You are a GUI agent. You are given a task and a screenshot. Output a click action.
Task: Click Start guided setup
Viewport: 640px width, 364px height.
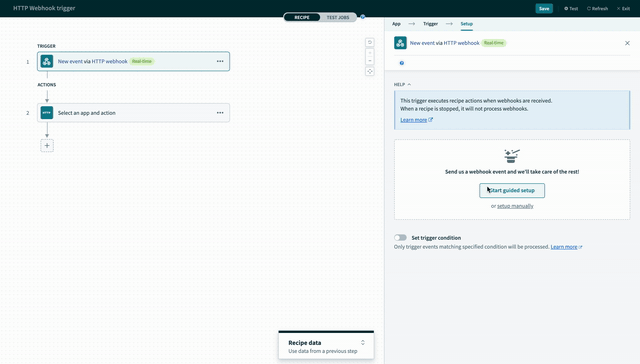tap(512, 190)
